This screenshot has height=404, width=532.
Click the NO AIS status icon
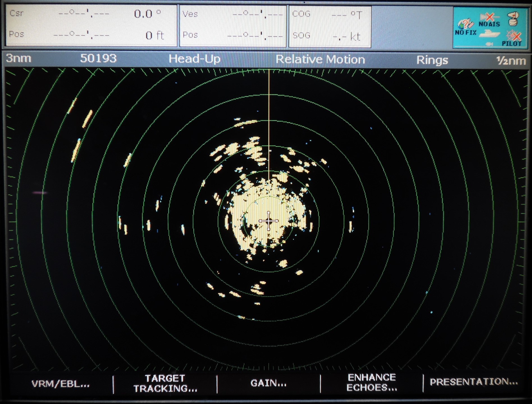pos(489,20)
